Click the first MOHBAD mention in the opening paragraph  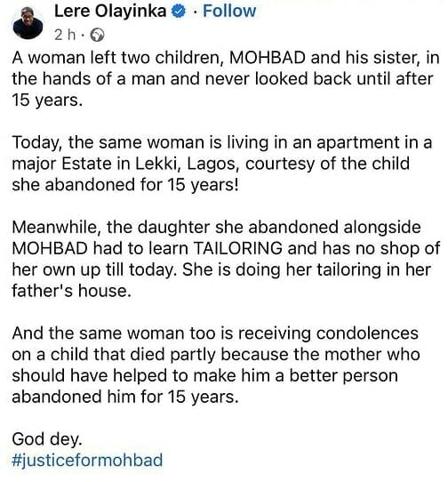(268, 58)
